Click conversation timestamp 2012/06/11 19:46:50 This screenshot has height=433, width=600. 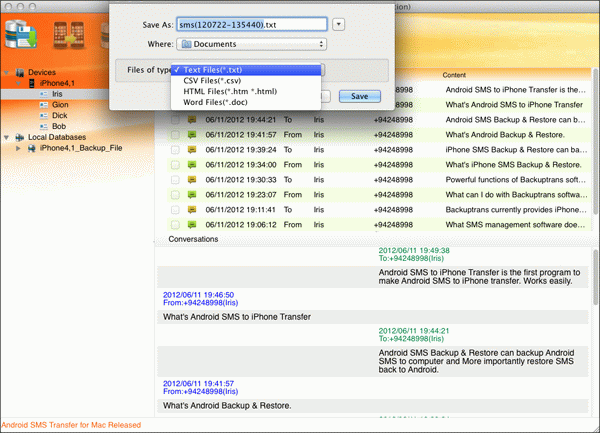pyautogui.click(x=198, y=295)
